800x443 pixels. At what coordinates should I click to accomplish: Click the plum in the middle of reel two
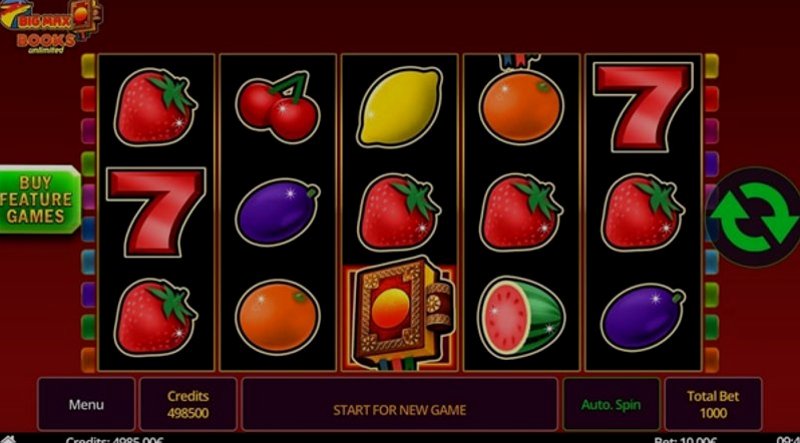coord(278,212)
